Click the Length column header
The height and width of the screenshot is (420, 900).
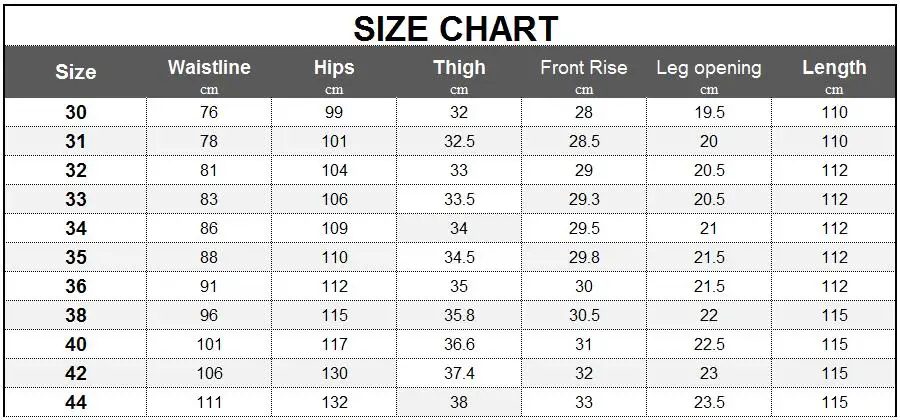tap(834, 68)
